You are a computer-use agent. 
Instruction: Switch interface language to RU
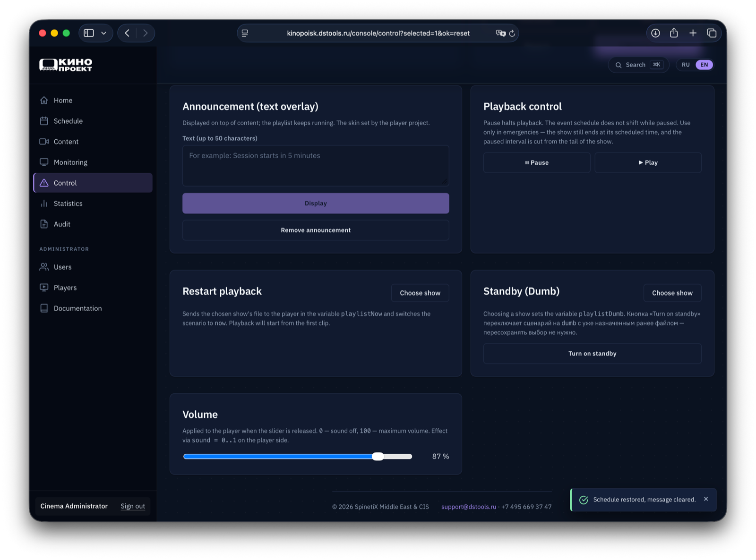(x=686, y=65)
